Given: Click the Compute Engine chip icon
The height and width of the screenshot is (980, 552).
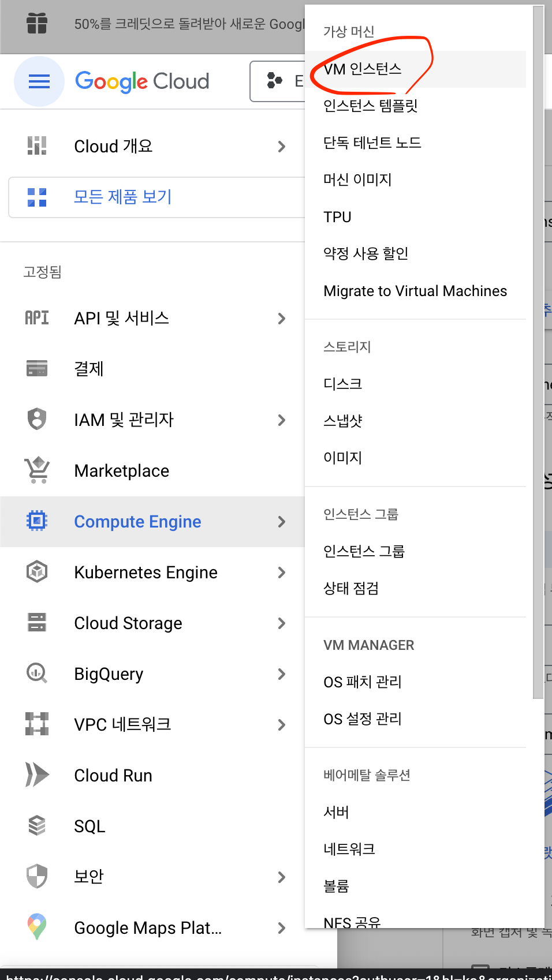Looking at the screenshot, I should 37,521.
